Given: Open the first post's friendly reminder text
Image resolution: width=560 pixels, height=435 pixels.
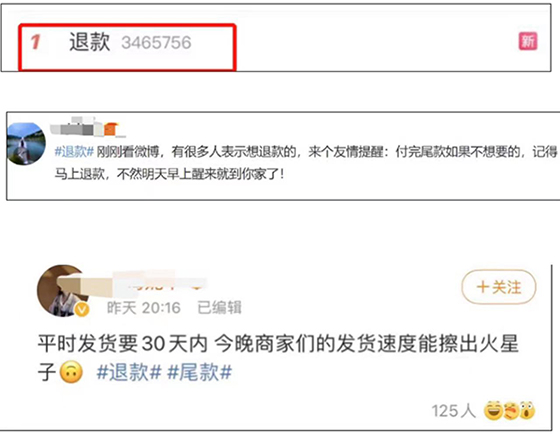Looking at the screenshot, I should [306, 163].
